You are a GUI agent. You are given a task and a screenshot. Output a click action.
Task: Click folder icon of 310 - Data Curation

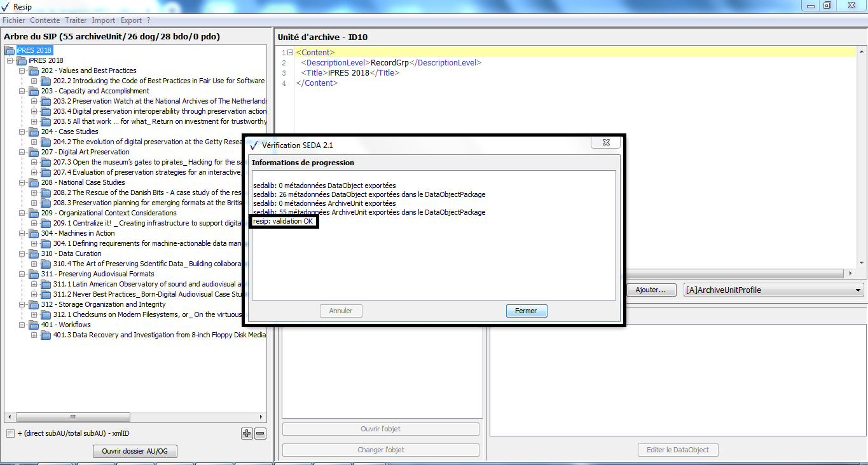click(34, 253)
